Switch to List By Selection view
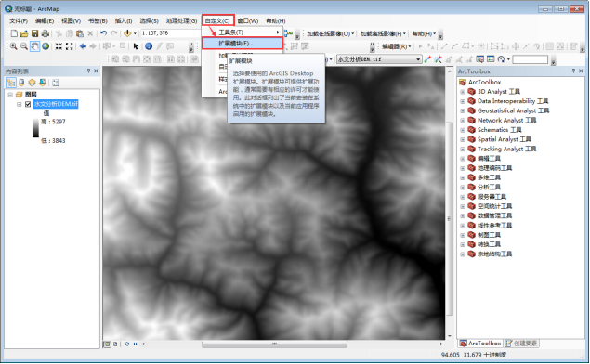This screenshot has height=364, width=590. [43, 83]
